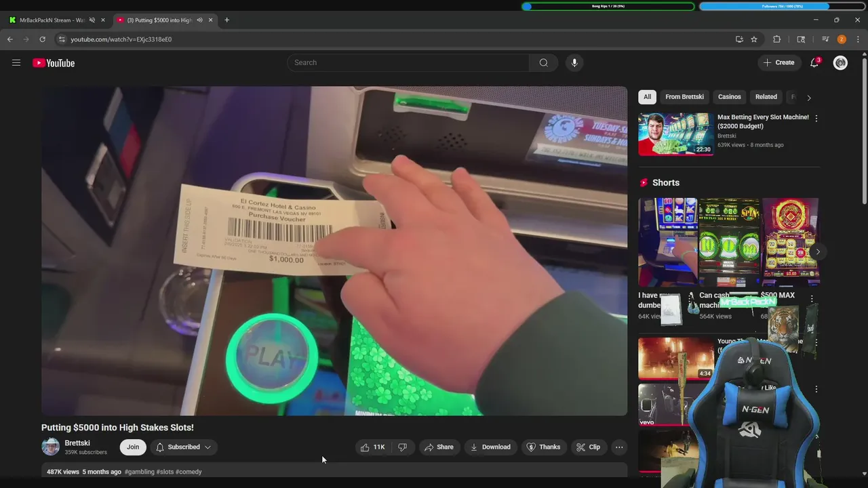The width and height of the screenshot is (868, 488).
Task: Click the video player area
Action: (334, 251)
